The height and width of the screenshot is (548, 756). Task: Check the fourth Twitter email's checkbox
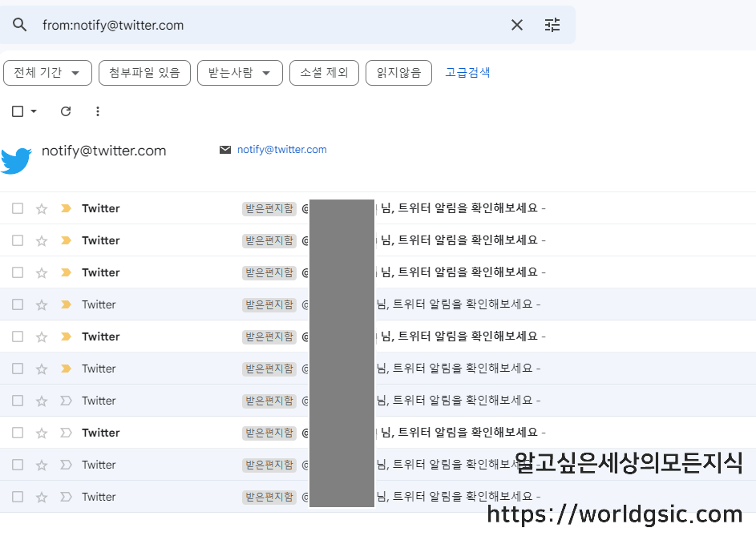[18, 304]
